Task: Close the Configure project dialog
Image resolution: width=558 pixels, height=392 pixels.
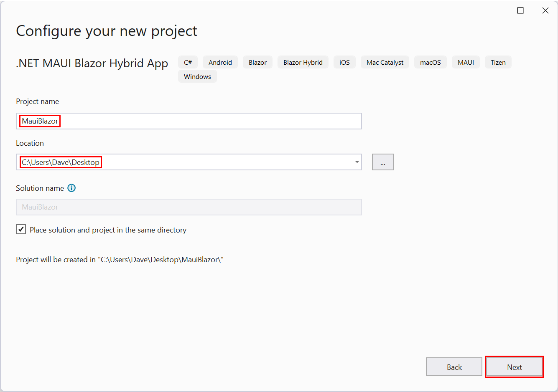Action: point(545,10)
